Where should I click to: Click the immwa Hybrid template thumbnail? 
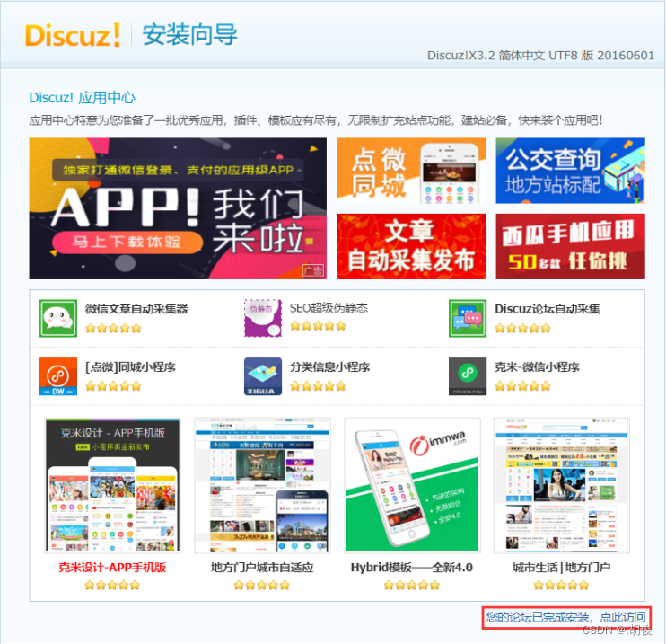(x=412, y=485)
